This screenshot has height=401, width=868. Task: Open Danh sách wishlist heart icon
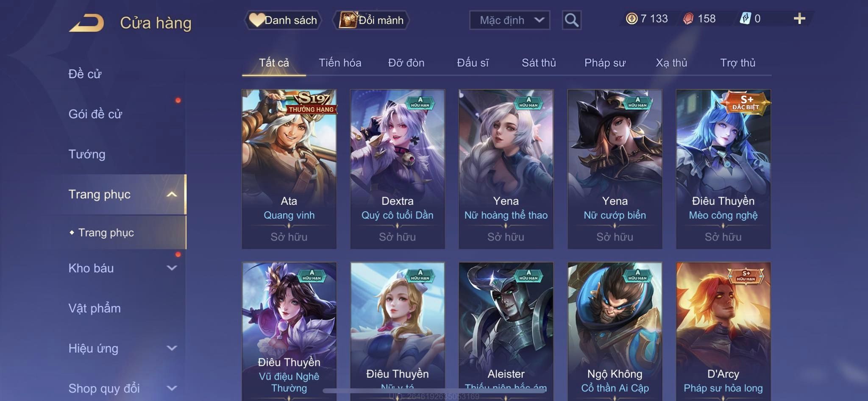tap(256, 20)
